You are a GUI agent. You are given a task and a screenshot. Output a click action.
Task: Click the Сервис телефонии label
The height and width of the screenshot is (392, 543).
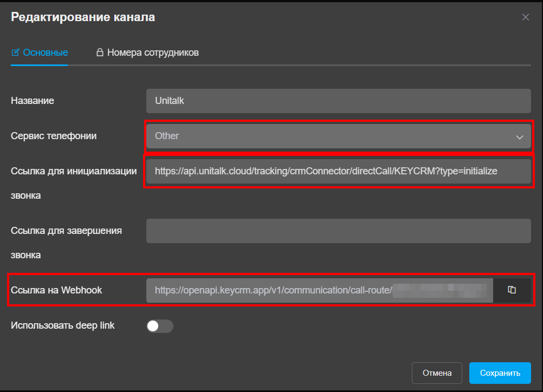[x=54, y=136]
